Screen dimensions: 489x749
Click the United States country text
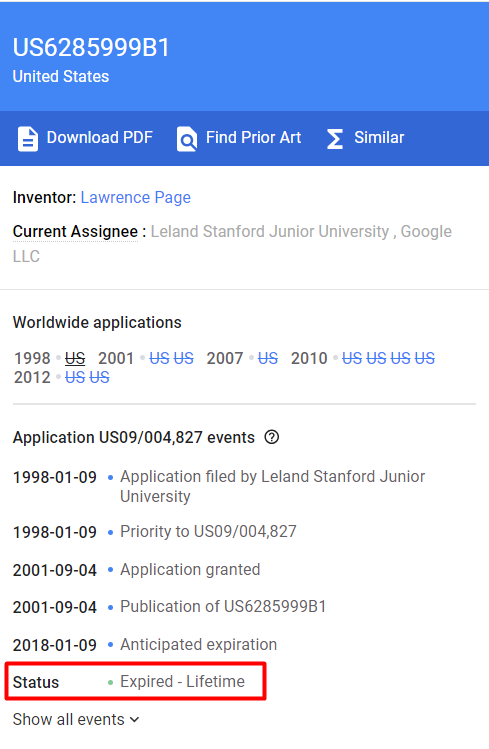[x=61, y=76]
